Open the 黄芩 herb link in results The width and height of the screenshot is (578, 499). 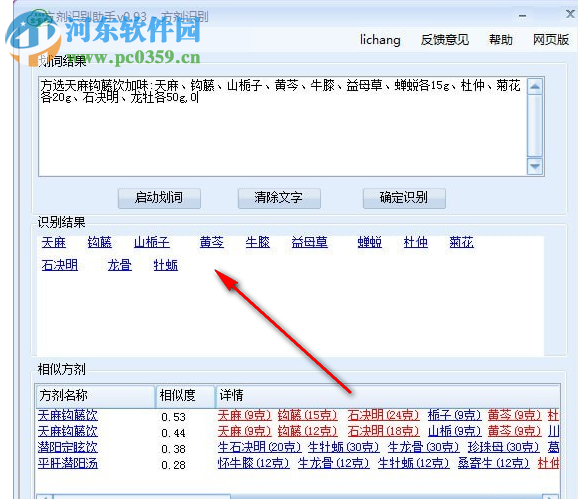pyautogui.click(x=212, y=242)
